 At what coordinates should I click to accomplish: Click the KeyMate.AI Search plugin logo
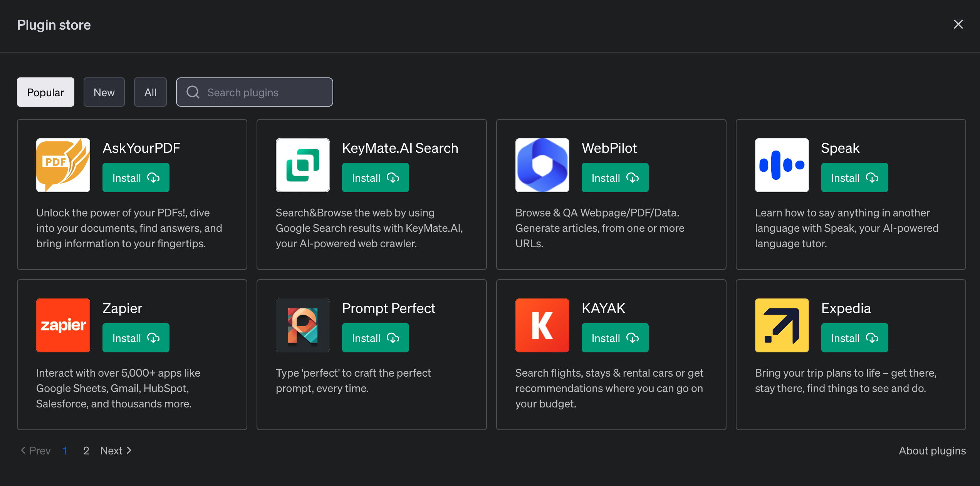pyautogui.click(x=303, y=165)
